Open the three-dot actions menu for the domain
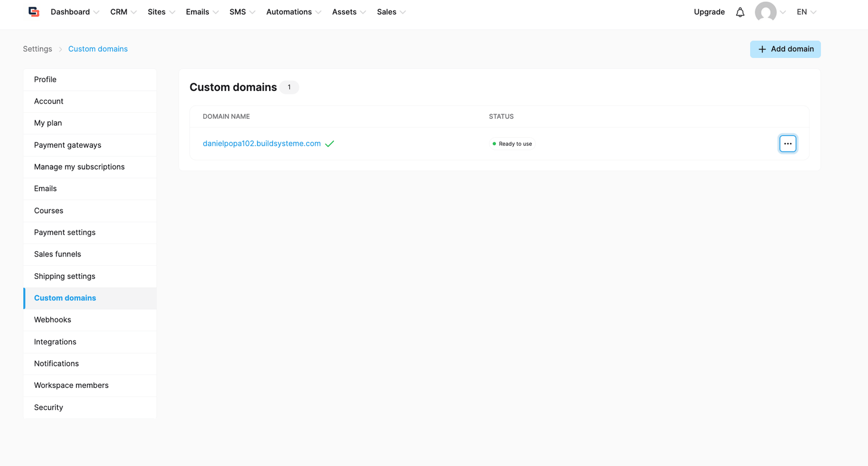This screenshot has width=868, height=466. 788,144
